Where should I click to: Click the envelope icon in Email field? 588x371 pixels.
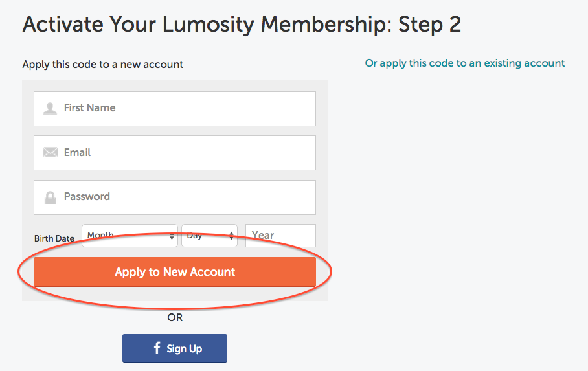point(50,153)
